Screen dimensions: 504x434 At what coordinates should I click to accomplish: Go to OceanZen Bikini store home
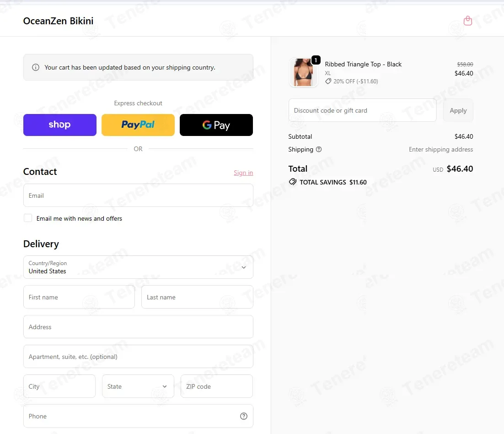pyautogui.click(x=58, y=21)
